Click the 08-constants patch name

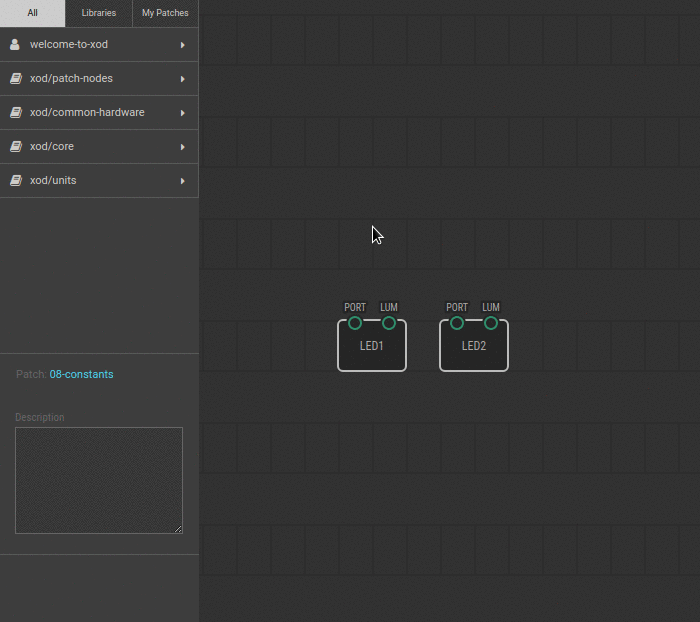click(x=81, y=374)
